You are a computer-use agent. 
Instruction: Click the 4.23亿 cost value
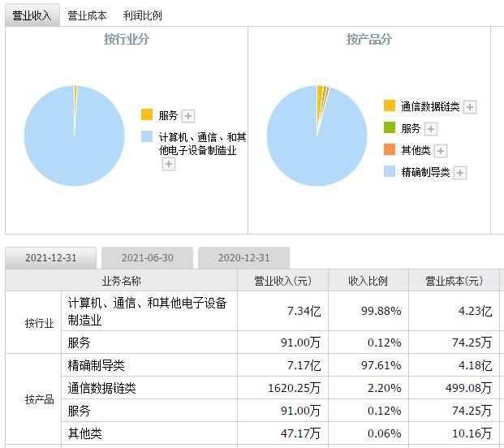click(x=475, y=311)
